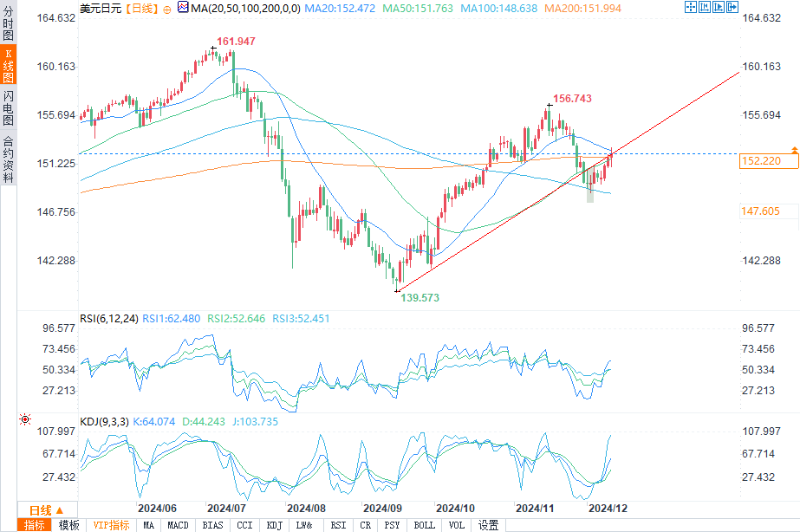Click the 2024/07 date axis label
The height and width of the screenshot is (532, 800).
click(x=226, y=509)
